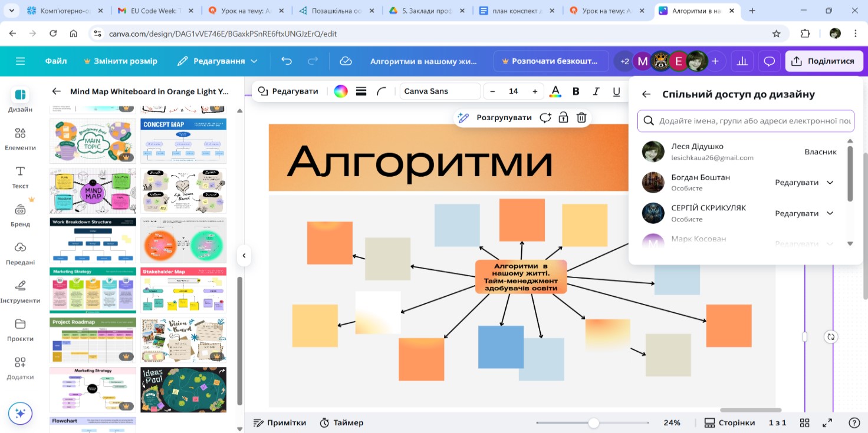Open the rainbow color picker swatch
868x433 pixels.
341,91
